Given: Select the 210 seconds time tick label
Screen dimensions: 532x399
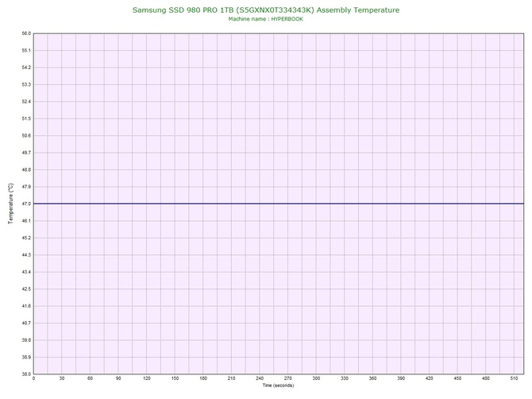Looking at the screenshot, I should tap(231, 378).
